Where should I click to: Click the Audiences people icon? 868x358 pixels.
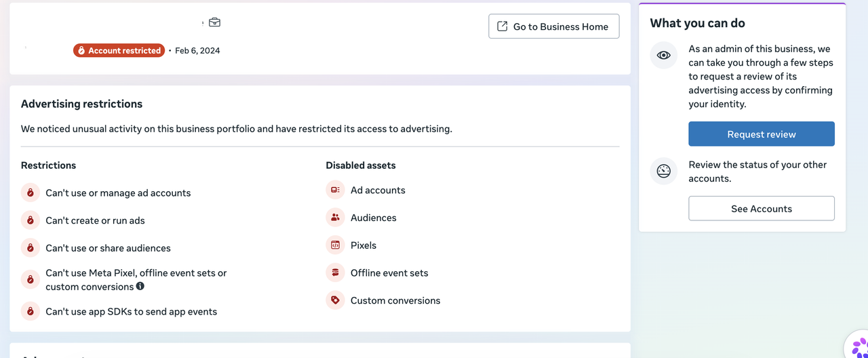(335, 218)
